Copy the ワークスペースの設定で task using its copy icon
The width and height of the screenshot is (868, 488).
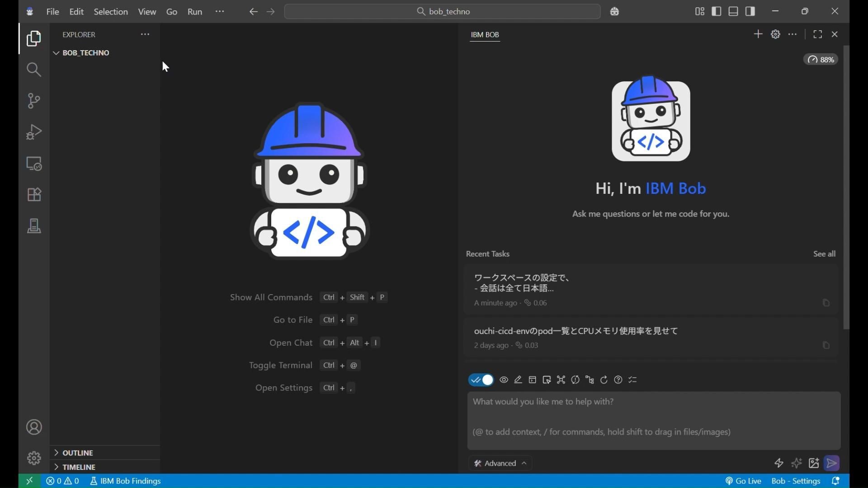pos(826,303)
